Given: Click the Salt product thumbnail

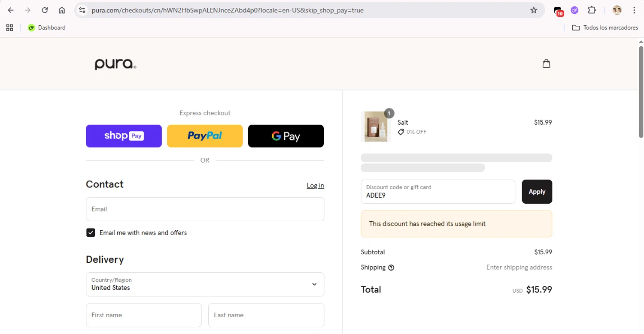Looking at the screenshot, I should [x=376, y=126].
